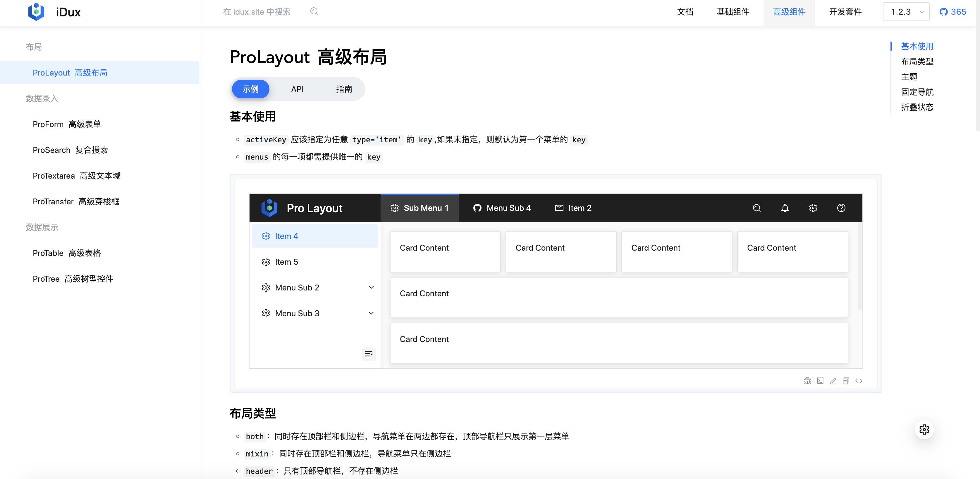Open the 1.2.3 version dropdown

tap(906, 12)
